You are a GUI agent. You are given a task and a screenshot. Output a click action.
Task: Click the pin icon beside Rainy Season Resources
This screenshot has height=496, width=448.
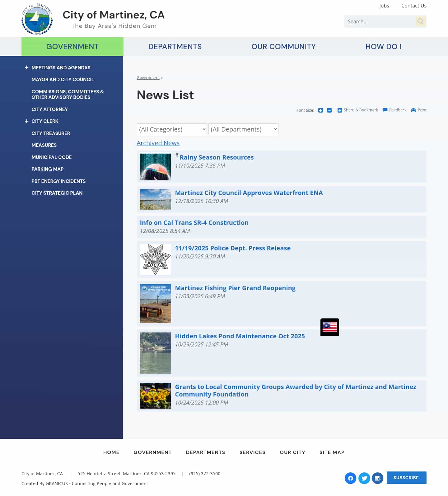177,155
